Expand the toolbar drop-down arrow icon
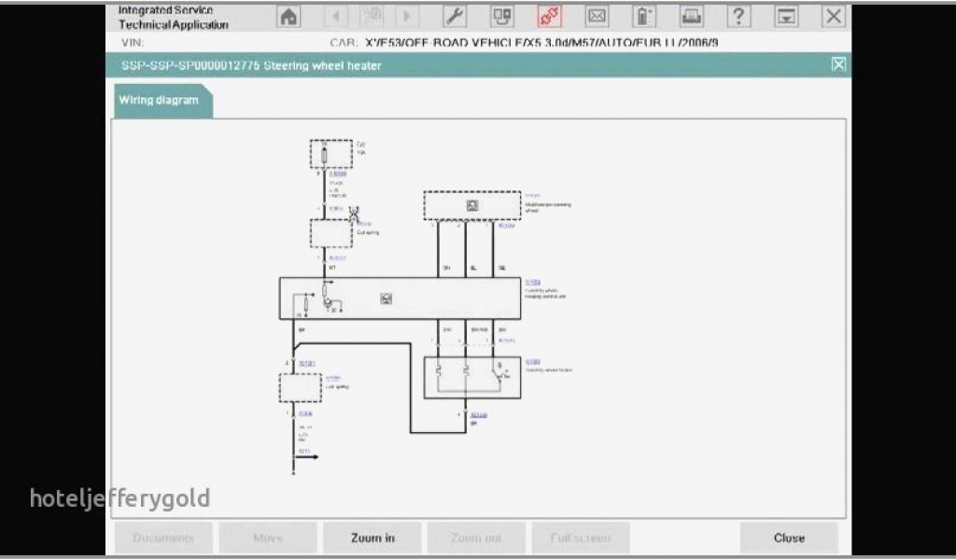956x560 pixels. (787, 16)
